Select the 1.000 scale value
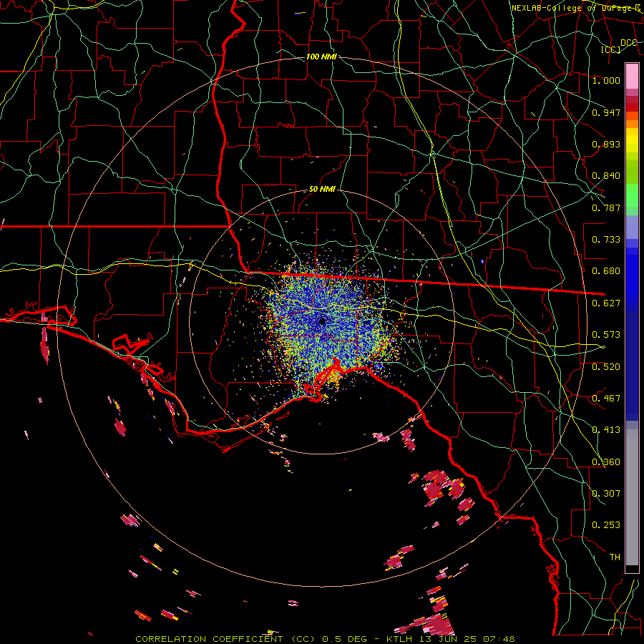644x644 pixels. [606, 80]
